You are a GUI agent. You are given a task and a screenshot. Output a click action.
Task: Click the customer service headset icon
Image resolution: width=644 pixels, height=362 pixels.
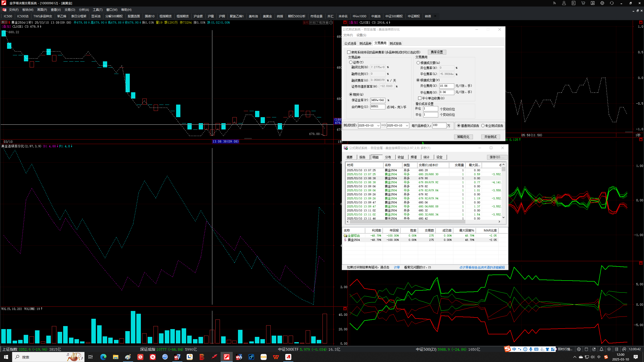(612, 3)
